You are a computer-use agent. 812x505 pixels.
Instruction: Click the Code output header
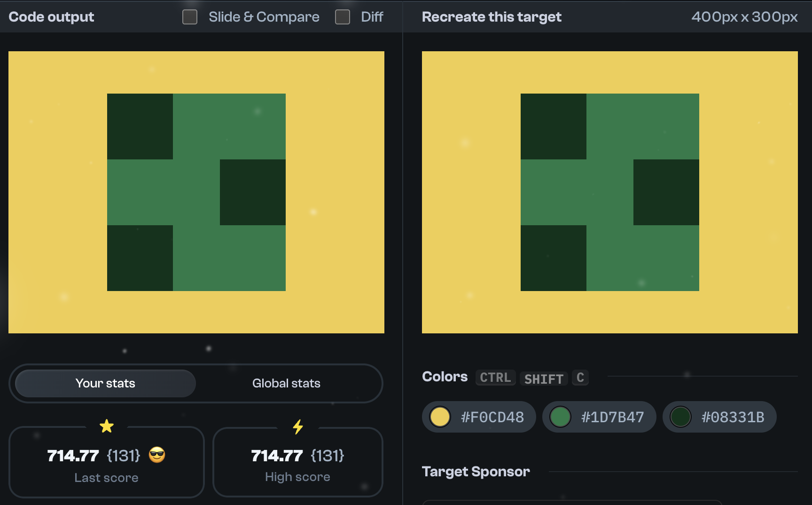(51, 16)
